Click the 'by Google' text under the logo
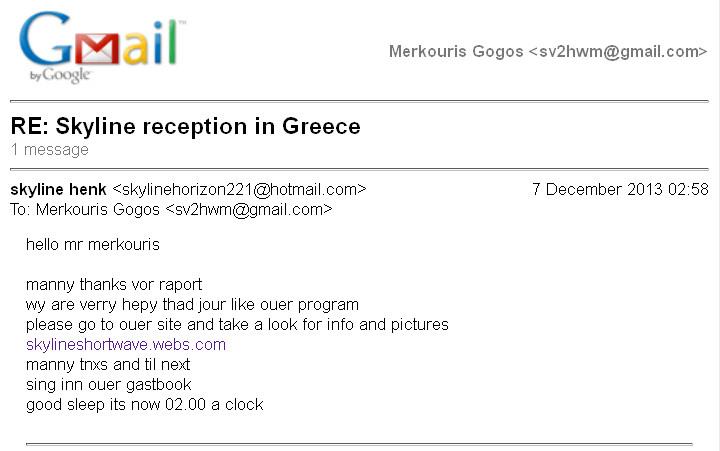 (x=60, y=75)
